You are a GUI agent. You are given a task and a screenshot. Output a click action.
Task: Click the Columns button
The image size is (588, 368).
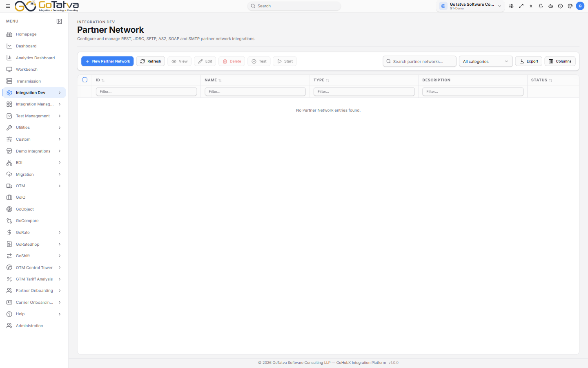click(x=560, y=61)
